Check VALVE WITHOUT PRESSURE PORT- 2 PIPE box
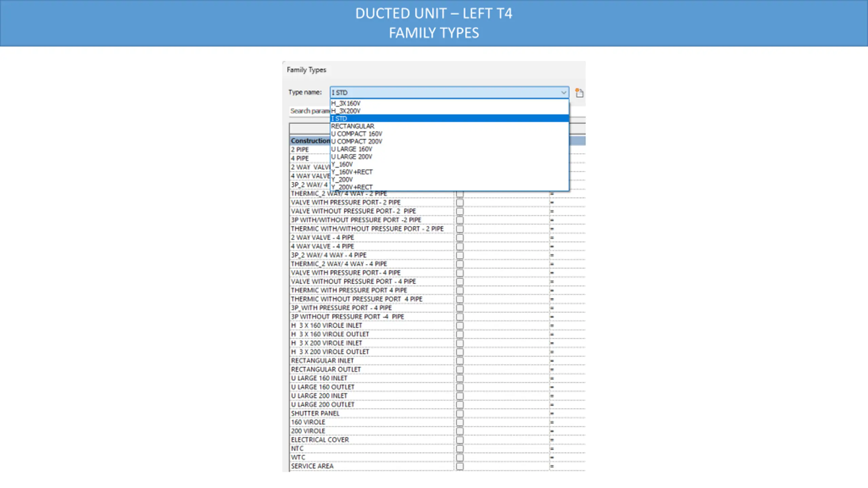The height and width of the screenshot is (488, 868). (460, 211)
